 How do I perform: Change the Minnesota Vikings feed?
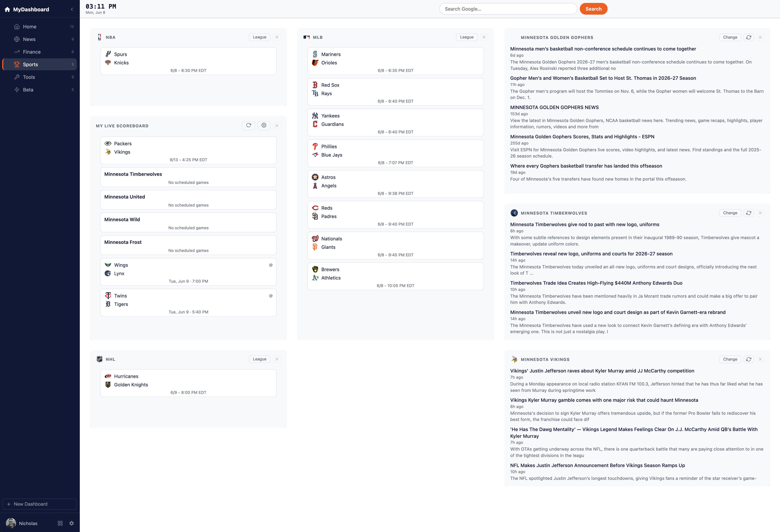coord(730,359)
